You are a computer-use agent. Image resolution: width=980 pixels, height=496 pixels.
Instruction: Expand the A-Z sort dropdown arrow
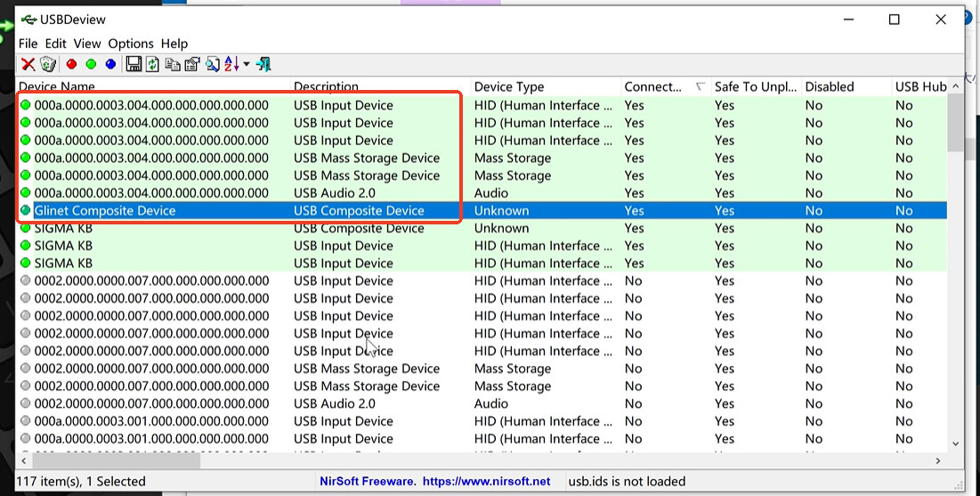247,64
